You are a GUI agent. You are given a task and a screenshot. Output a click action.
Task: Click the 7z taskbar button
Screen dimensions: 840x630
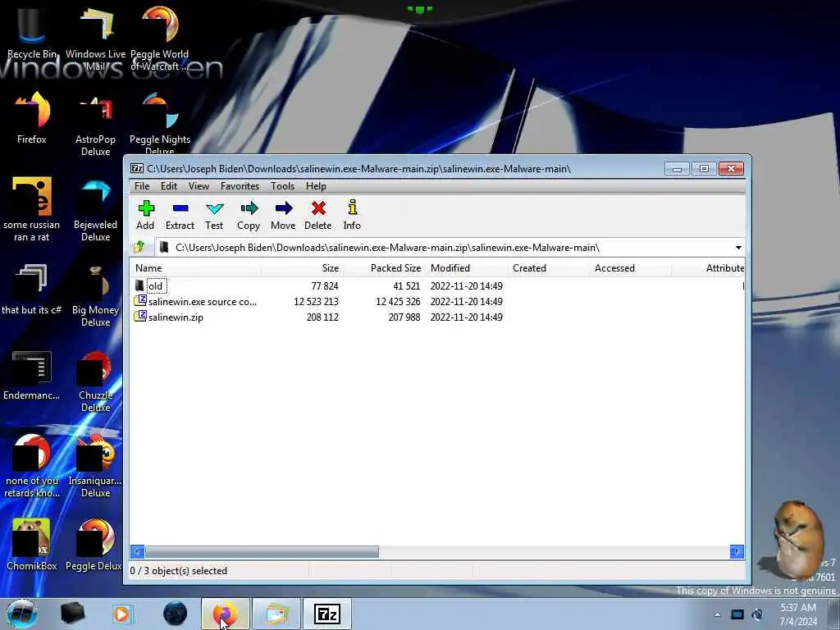click(x=327, y=614)
